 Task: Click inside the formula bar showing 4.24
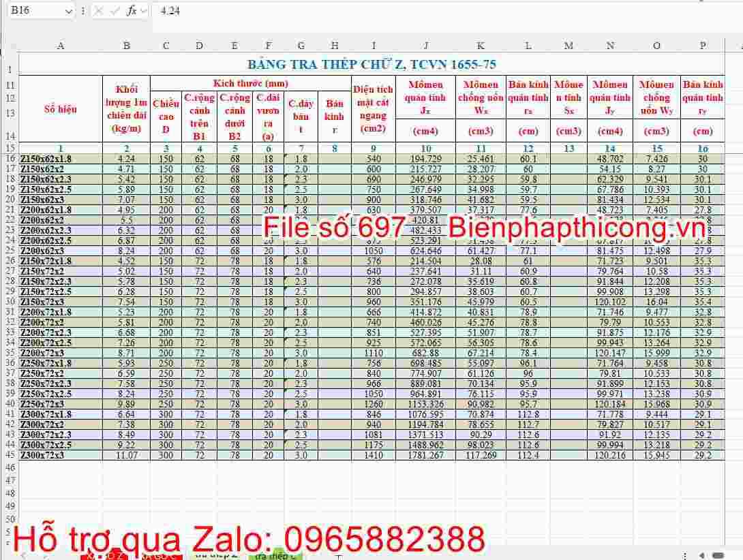pyautogui.click(x=204, y=11)
